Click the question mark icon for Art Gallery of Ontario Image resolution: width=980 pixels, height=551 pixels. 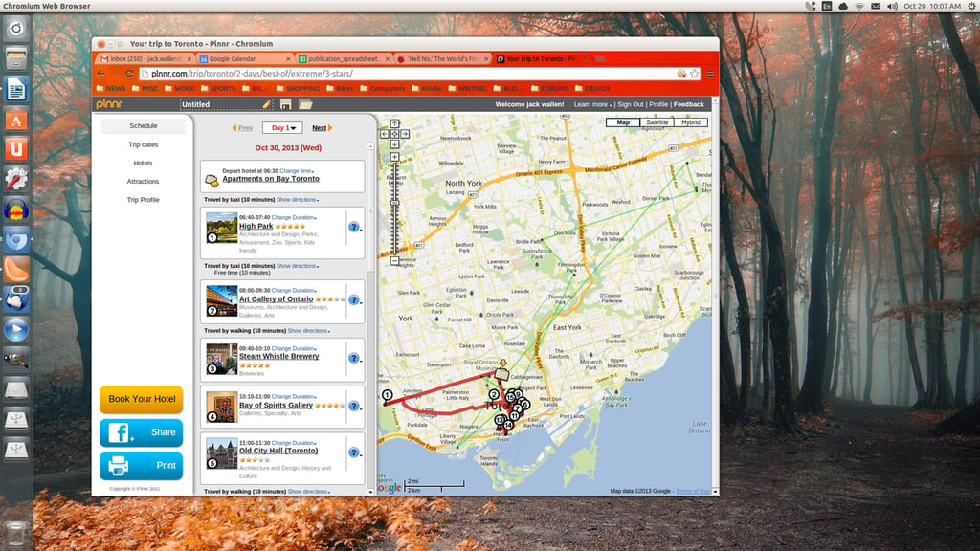coord(354,299)
